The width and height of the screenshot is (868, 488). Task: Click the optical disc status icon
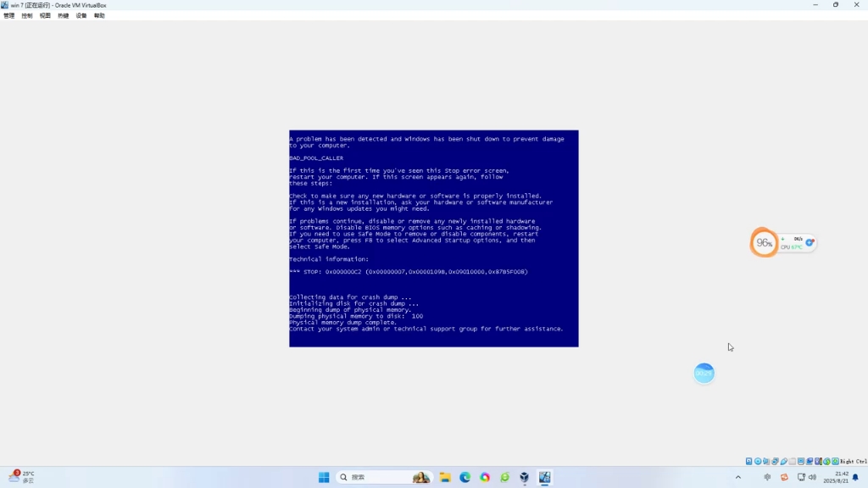tap(758, 461)
